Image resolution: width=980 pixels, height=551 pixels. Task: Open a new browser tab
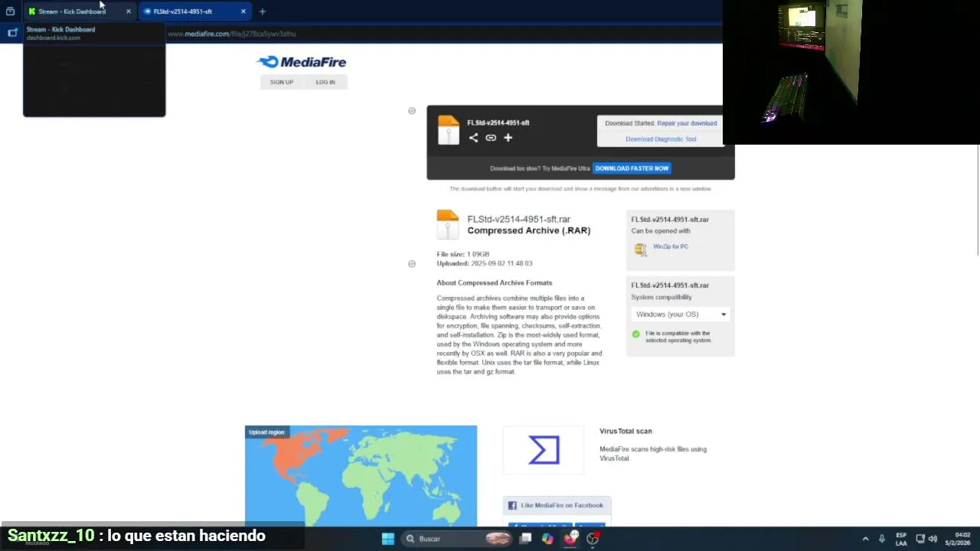[x=263, y=11]
